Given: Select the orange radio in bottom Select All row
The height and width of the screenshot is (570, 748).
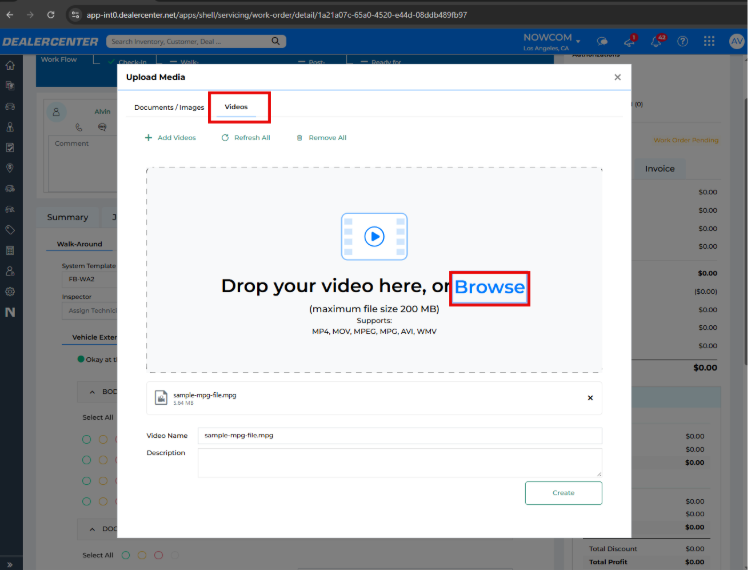Looking at the screenshot, I should 142,555.
